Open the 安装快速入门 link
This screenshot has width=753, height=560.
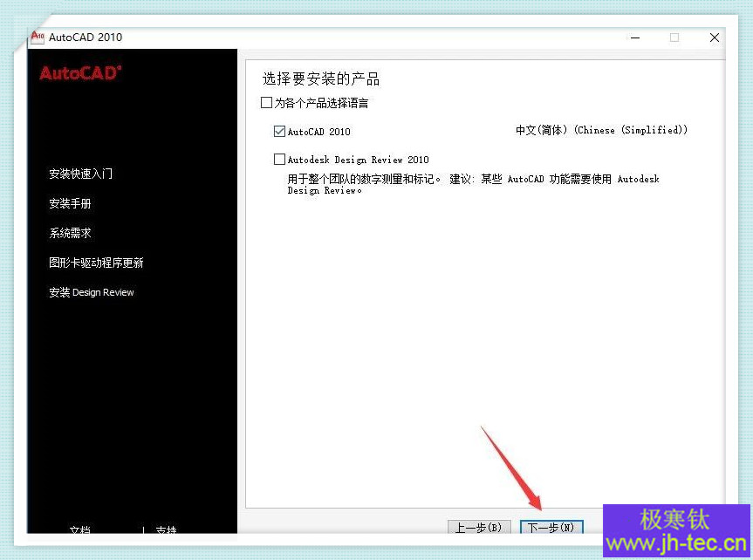click(80, 174)
